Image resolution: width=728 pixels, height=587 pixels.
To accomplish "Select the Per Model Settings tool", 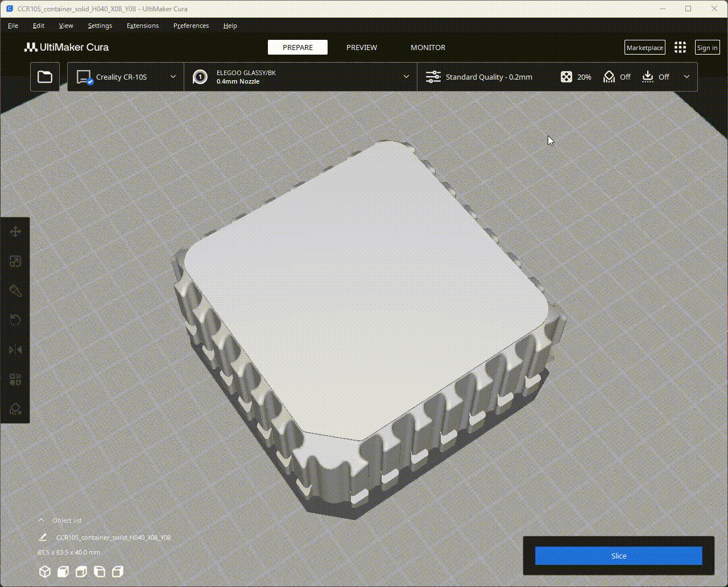I will click(x=15, y=379).
